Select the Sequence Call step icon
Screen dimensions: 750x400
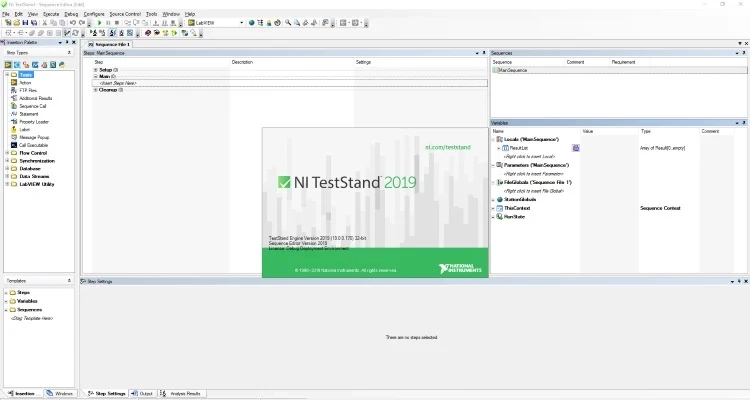tap(13, 106)
